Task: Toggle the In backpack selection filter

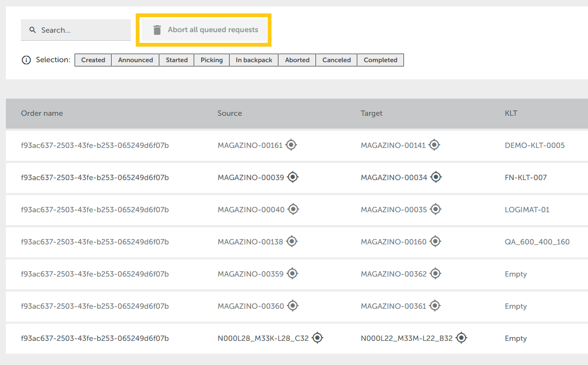Action: (254, 60)
